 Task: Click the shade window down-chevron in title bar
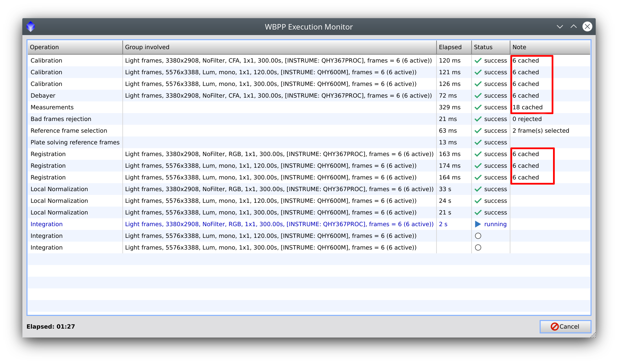(x=560, y=26)
